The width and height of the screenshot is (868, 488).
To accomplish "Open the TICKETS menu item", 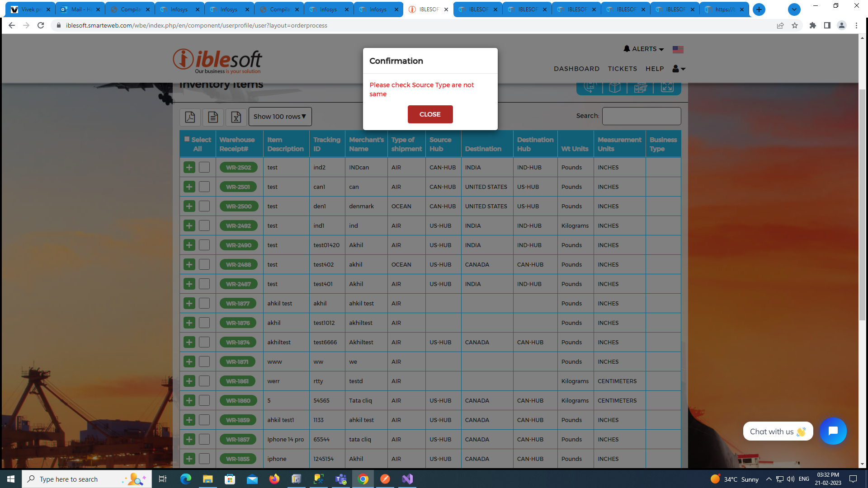I will [x=622, y=69].
